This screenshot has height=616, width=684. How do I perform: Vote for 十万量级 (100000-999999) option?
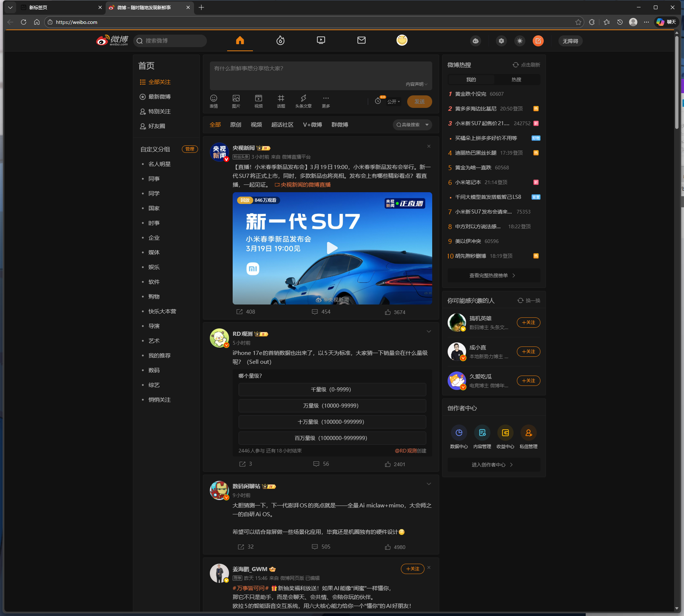coord(332,422)
